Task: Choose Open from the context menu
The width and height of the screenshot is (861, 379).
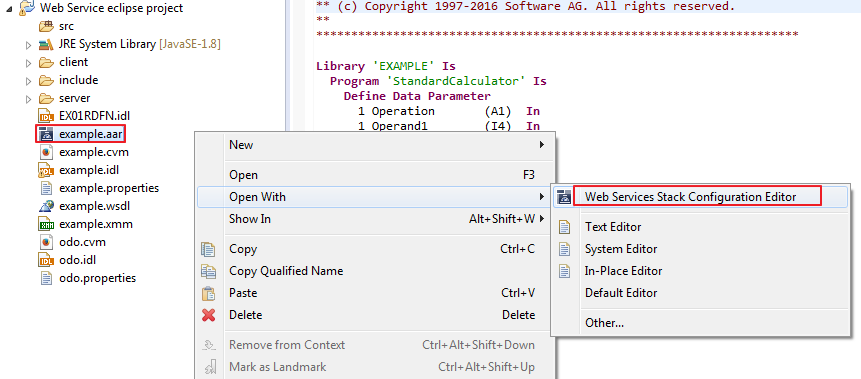Action: click(x=374, y=175)
